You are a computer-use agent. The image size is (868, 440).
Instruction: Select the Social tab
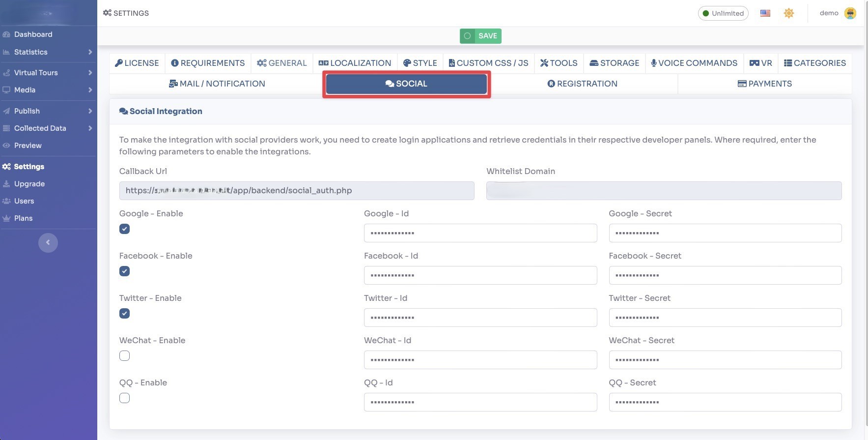point(406,84)
